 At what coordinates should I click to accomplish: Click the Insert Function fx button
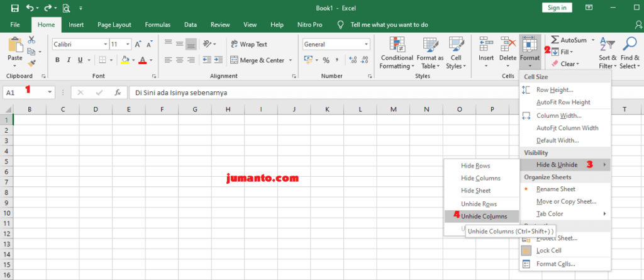pos(118,92)
